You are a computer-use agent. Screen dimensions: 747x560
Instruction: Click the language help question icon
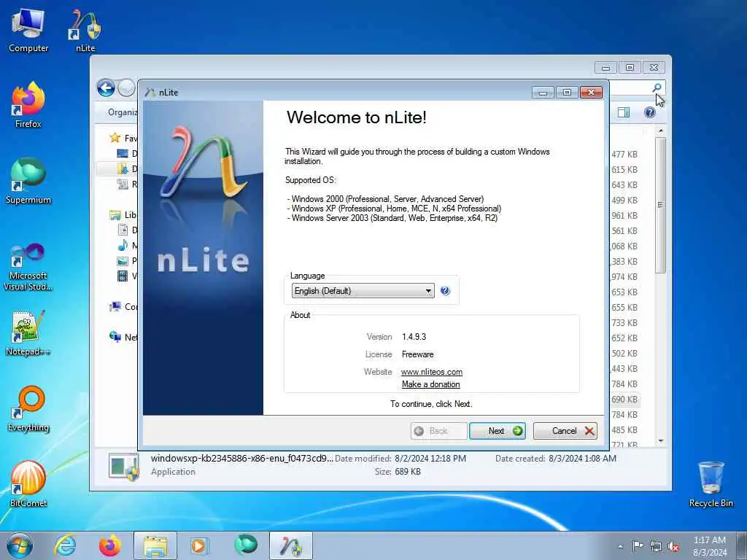click(x=445, y=290)
